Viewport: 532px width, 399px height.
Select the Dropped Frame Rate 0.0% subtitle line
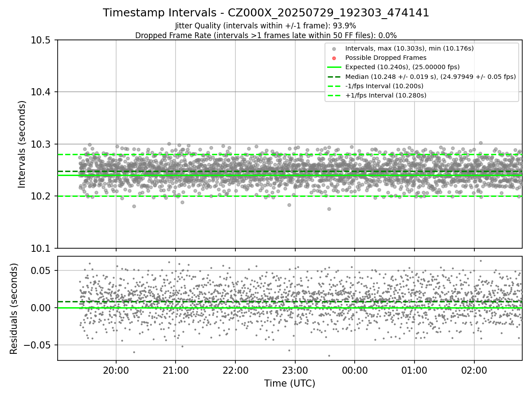tap(266, 35)
